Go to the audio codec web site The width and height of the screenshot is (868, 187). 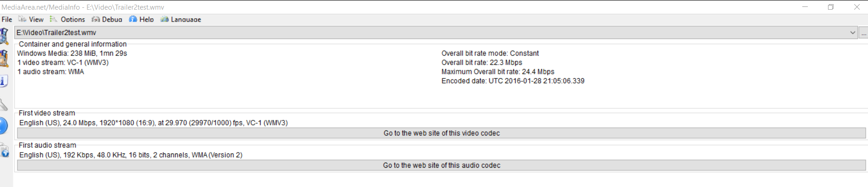pos(441,165)
